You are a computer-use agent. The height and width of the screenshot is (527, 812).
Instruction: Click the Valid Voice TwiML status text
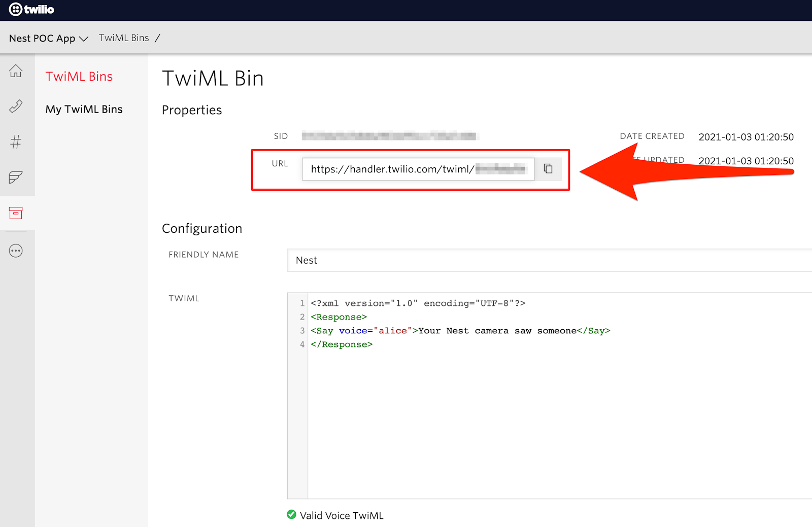(x=342, y=515)
